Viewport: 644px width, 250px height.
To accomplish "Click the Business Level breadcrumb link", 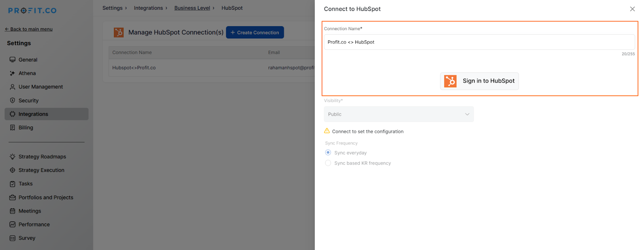I will coord(192,8).
